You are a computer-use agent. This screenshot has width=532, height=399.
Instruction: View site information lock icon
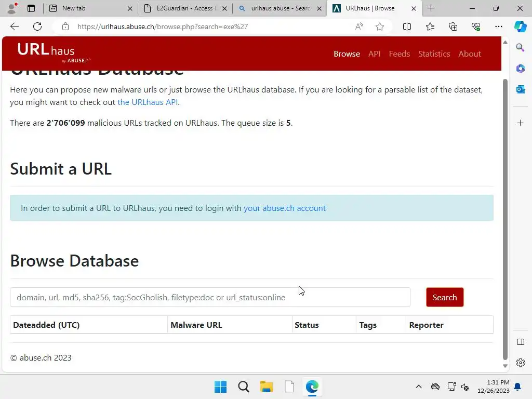[65, 26]
